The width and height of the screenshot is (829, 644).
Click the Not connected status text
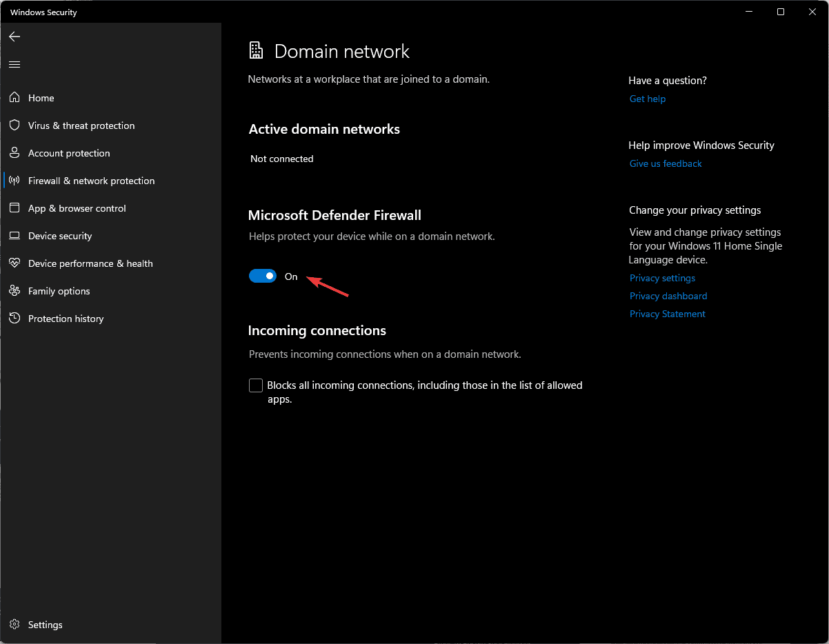(x=282, y=159)
